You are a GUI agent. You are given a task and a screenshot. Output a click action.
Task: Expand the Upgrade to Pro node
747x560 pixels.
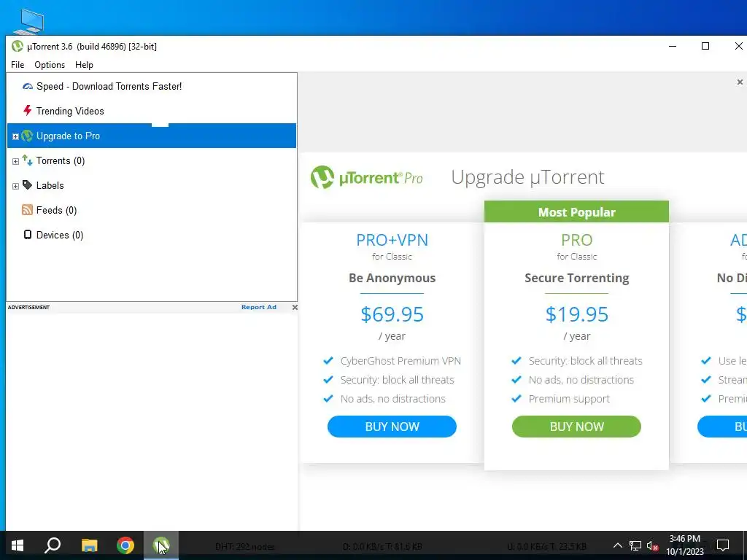15,136
